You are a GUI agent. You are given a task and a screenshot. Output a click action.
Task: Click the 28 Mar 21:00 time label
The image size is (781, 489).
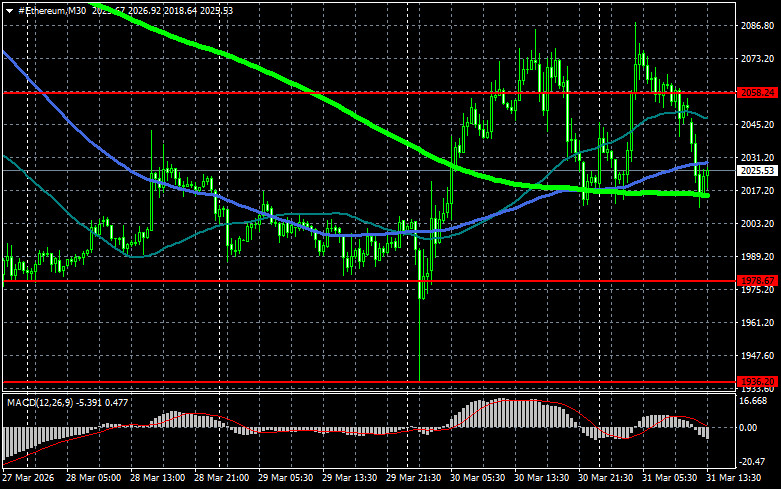coord(222,478)
